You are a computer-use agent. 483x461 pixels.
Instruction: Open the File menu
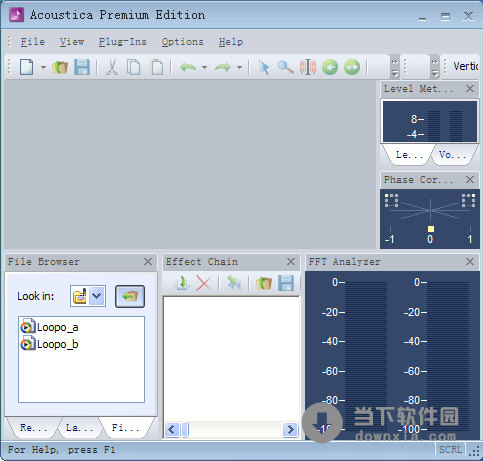[33, 42]
